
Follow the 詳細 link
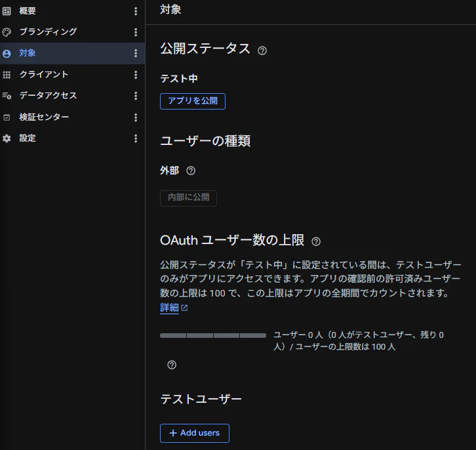click(169, 308)
